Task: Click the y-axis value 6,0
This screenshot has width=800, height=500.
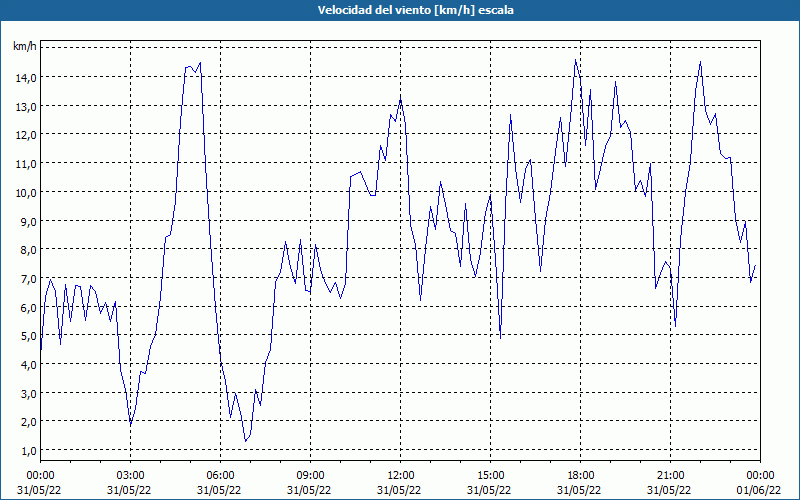Action: 29,308
